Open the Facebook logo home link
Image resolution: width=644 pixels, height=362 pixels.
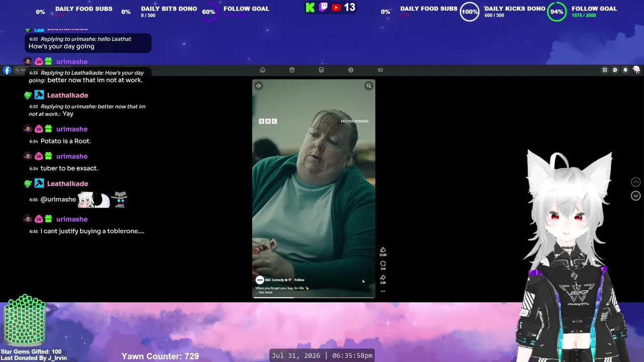point(7,70)
